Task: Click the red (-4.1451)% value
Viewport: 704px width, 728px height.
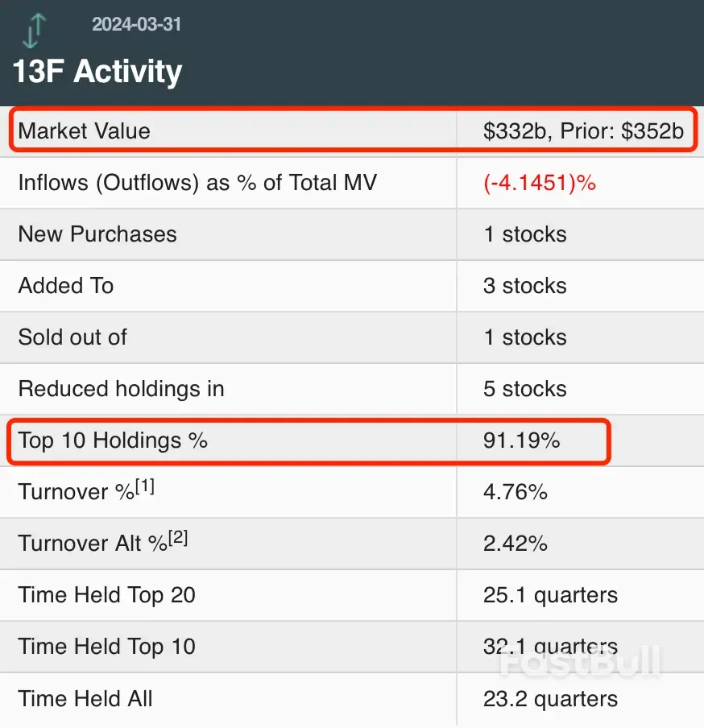Action: (x=540, y=183)
